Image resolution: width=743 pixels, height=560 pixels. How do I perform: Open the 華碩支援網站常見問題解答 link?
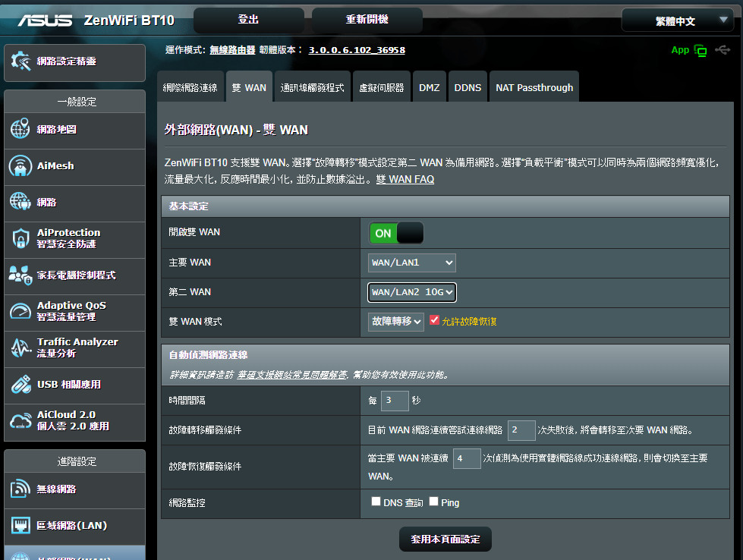tap(292, 375)
